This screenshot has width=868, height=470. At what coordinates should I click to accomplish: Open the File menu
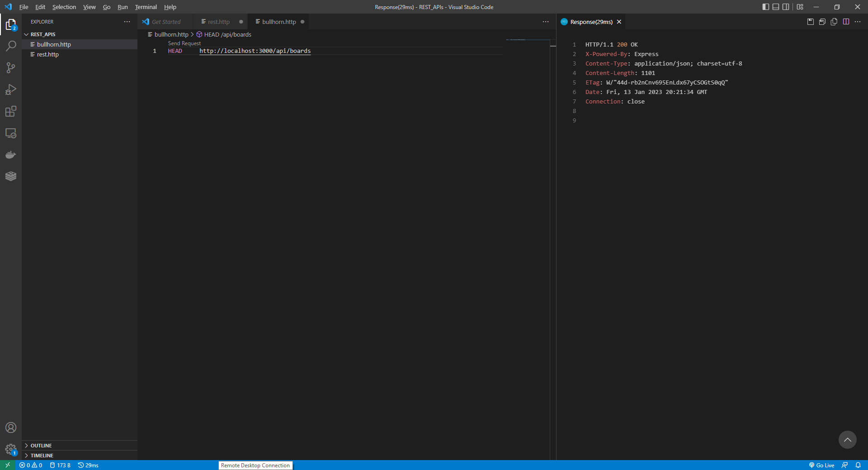24,7
